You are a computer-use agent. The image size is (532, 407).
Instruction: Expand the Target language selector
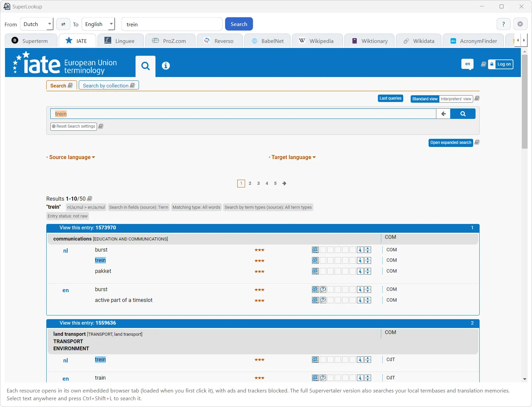coord(293,157)
